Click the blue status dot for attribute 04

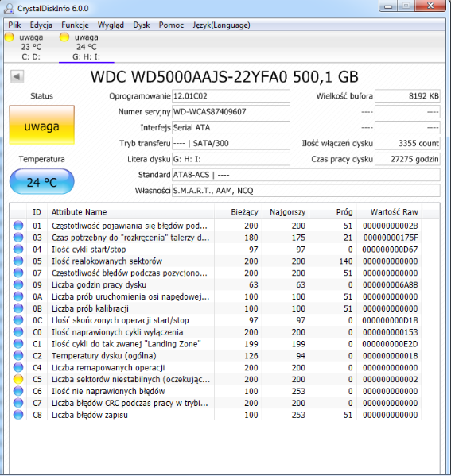tap(18, 250)
